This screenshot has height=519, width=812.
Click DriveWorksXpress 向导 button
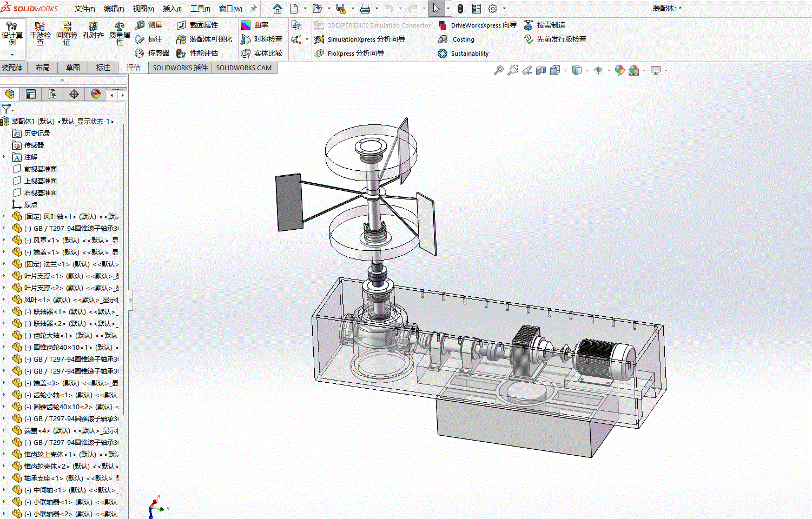(x=477, y=25)
